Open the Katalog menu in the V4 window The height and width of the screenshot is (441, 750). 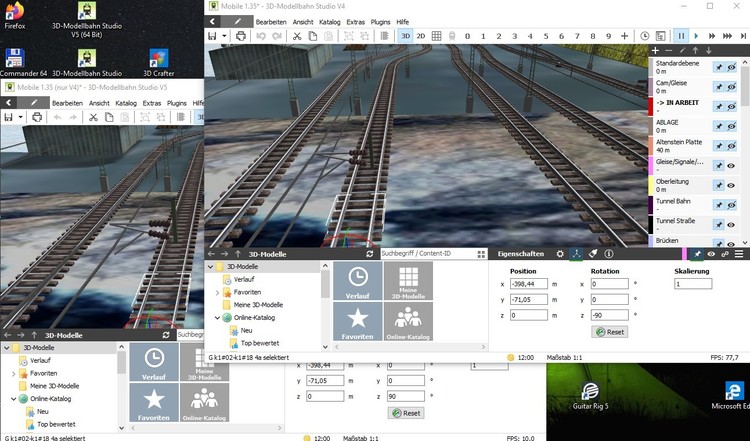click(x=329, y=21)
